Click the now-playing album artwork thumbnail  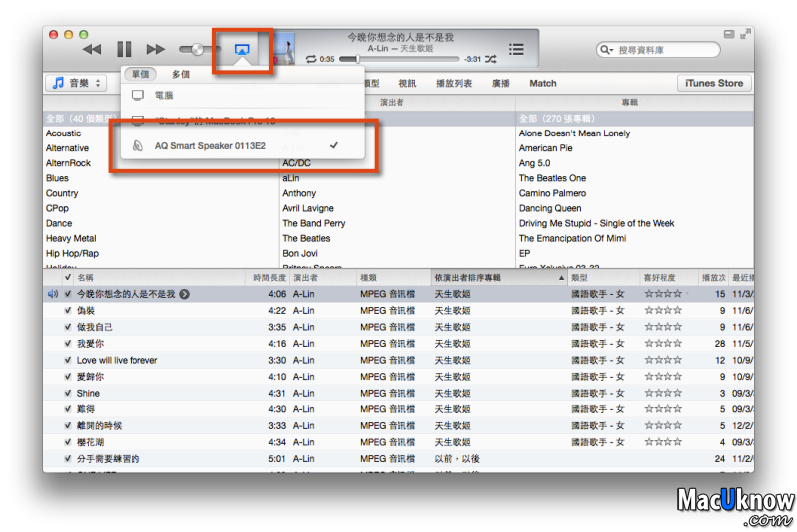click(287, 49)
